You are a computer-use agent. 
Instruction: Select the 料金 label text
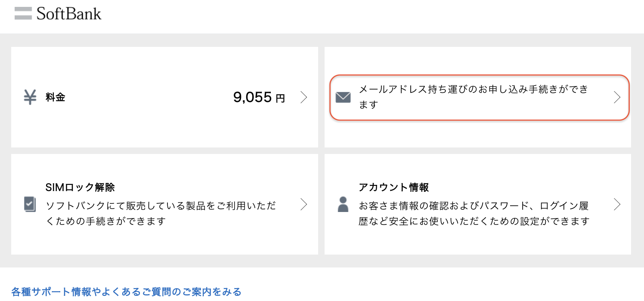tap(55, 97)
